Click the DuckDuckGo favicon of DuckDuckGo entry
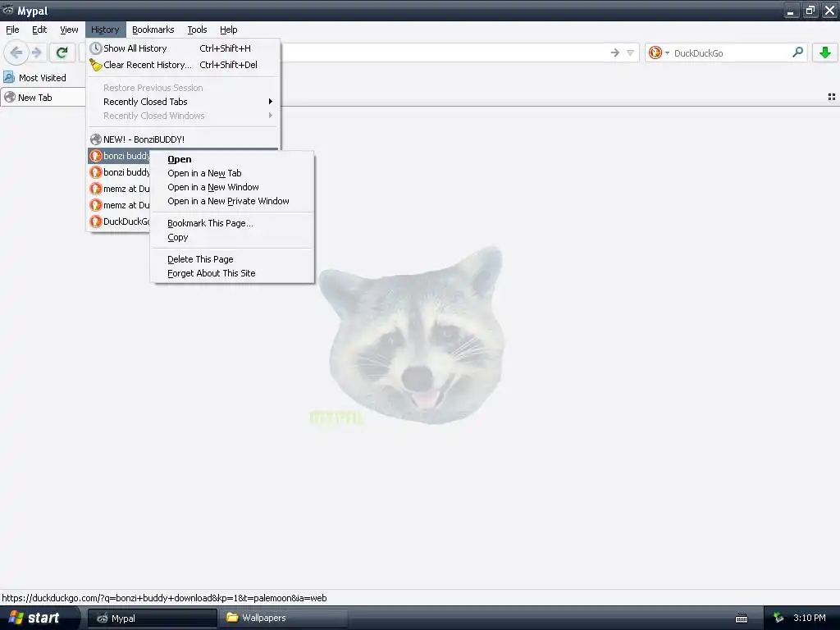 95,221
